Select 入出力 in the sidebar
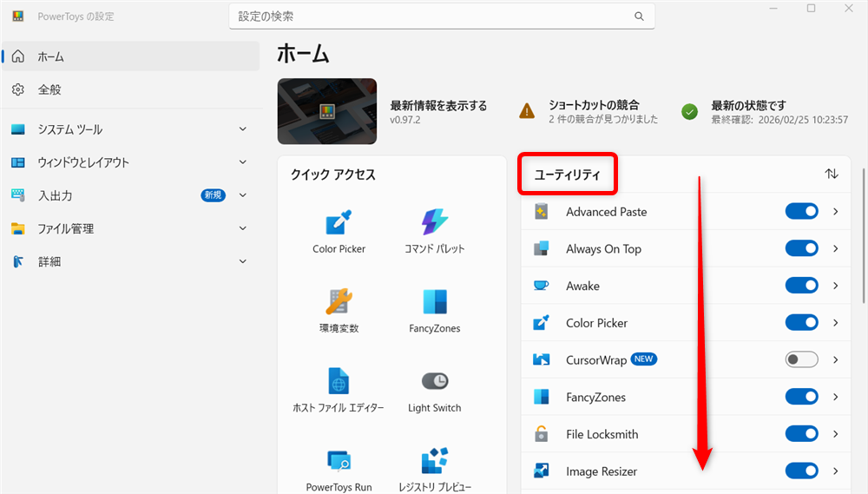 click(131, 195)
